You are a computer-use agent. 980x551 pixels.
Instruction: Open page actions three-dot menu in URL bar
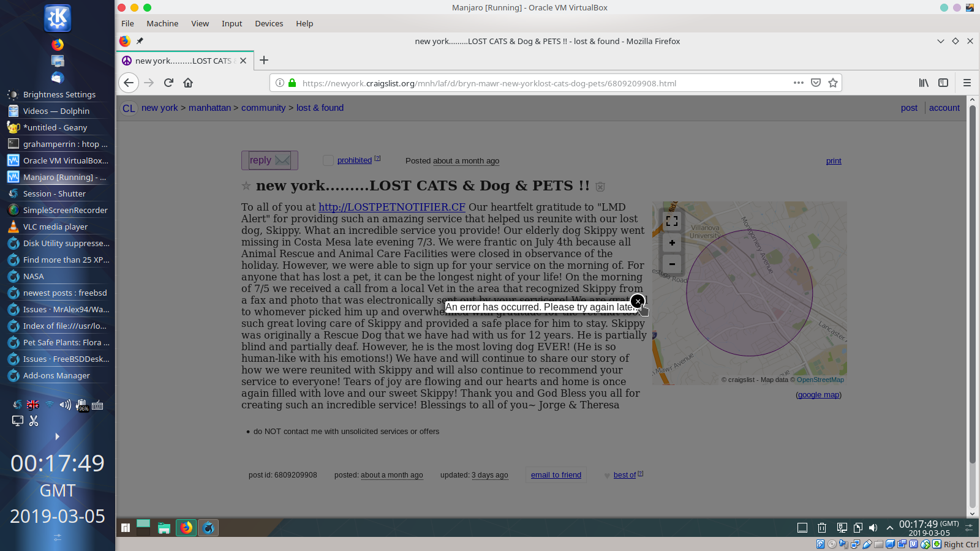[x=799, y=83]
